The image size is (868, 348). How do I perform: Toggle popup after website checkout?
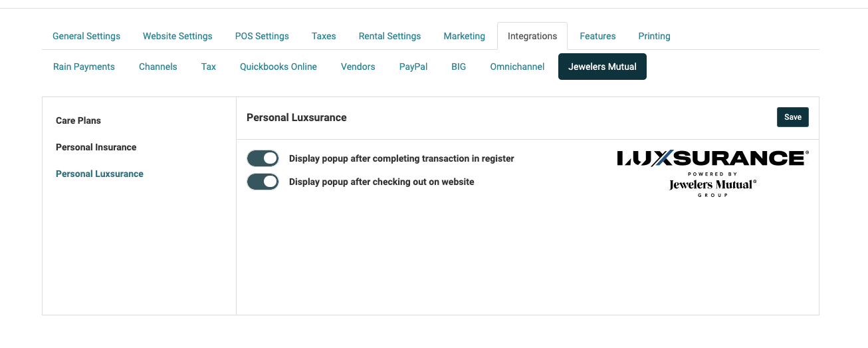coord(263,182)
